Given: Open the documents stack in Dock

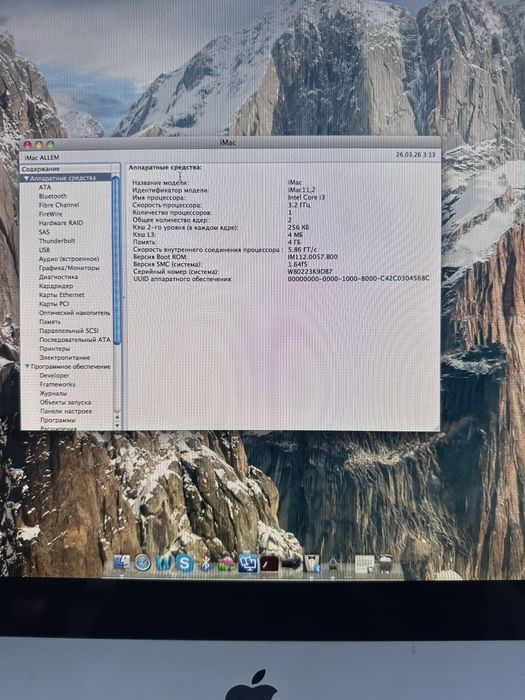Looking at the screenshot, I should [364, 564].
